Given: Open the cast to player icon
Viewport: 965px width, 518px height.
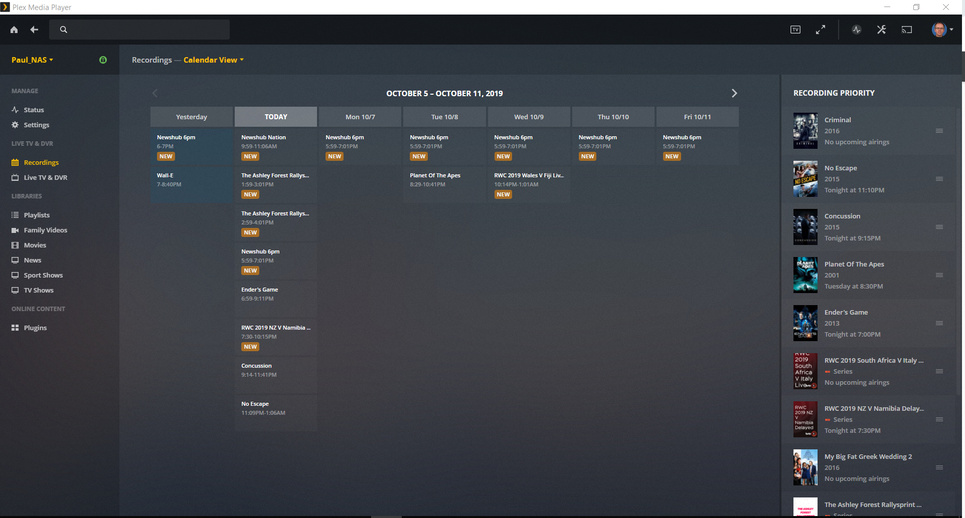Looking at the screenshot, I should 907,30.
